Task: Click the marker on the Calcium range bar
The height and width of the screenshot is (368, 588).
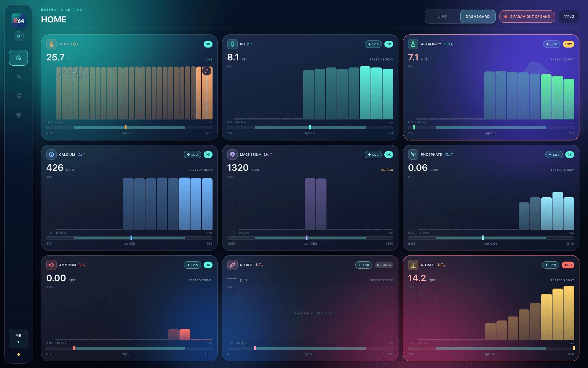Action: point(131,238)
